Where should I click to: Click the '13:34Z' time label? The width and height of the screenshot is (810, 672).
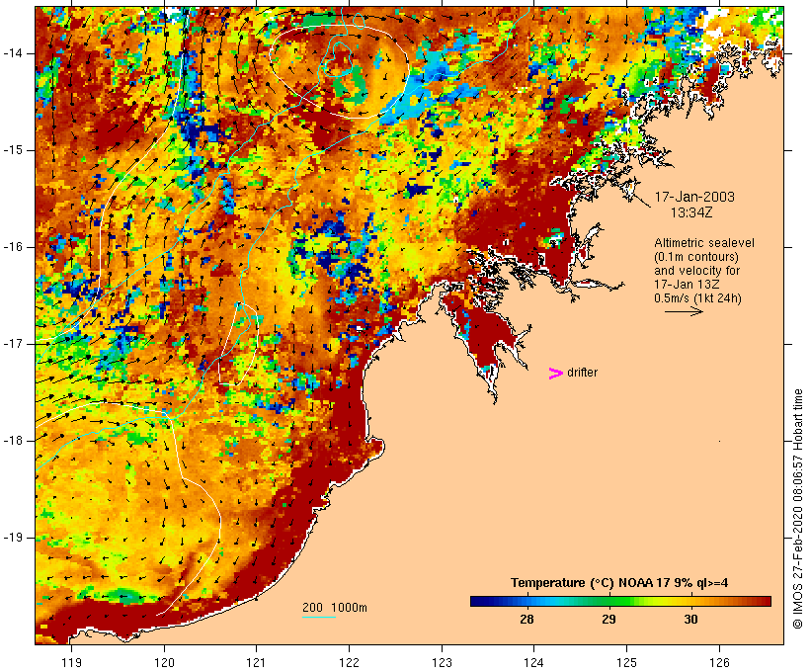(x=691, y=212)
